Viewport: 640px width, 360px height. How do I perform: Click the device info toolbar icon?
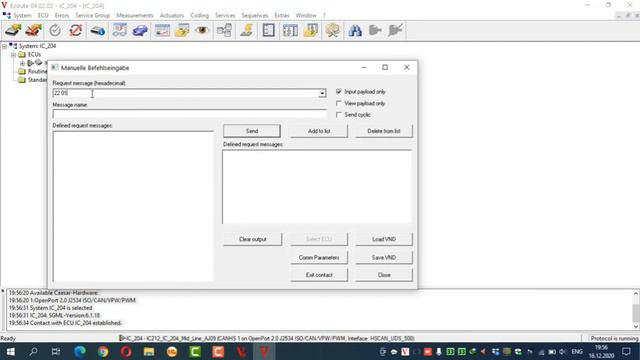coord(97,31)
